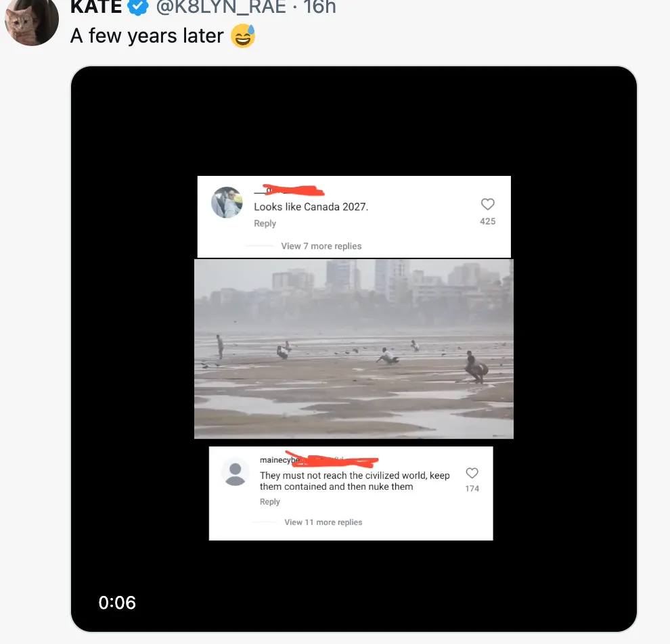Like the "Looks like Canada 2027" comment

click(x=487, y=204)
